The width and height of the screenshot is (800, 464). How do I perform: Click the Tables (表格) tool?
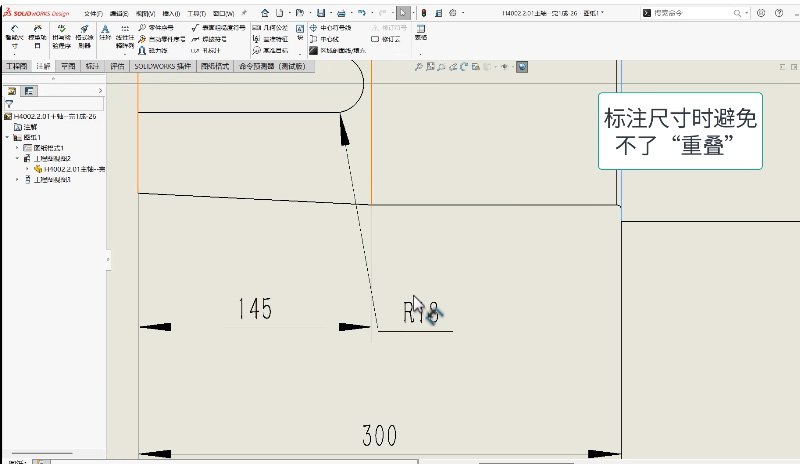(421, 32)
